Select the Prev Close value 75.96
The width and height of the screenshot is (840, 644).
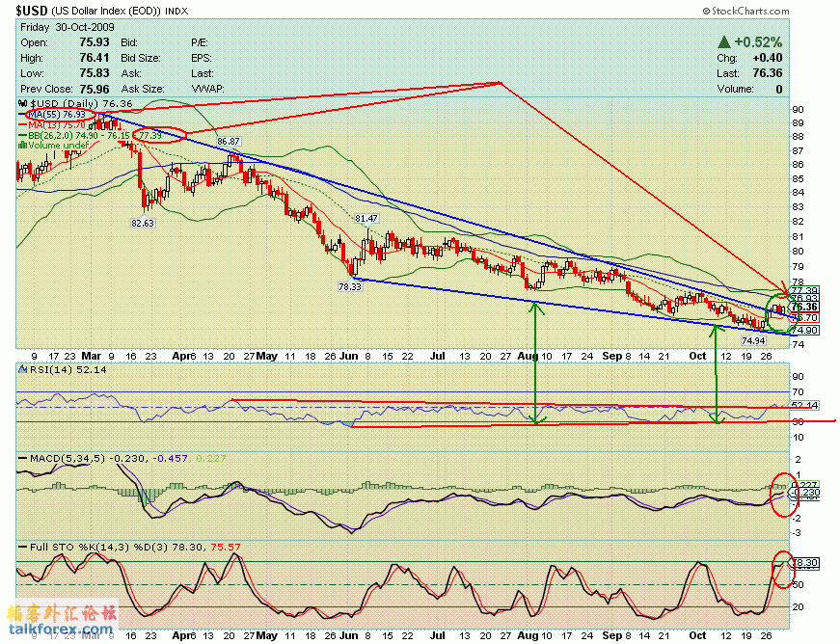tap(95, 89)
